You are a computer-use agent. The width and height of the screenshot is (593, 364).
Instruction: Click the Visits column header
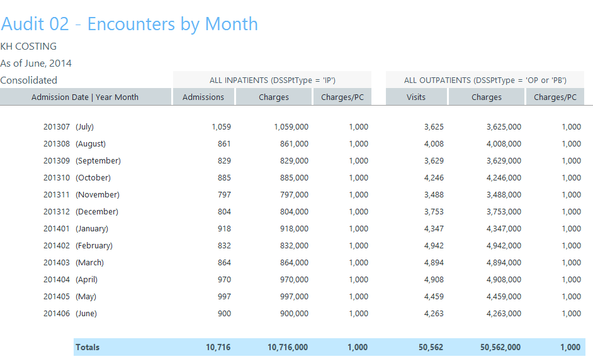[416, 97]
